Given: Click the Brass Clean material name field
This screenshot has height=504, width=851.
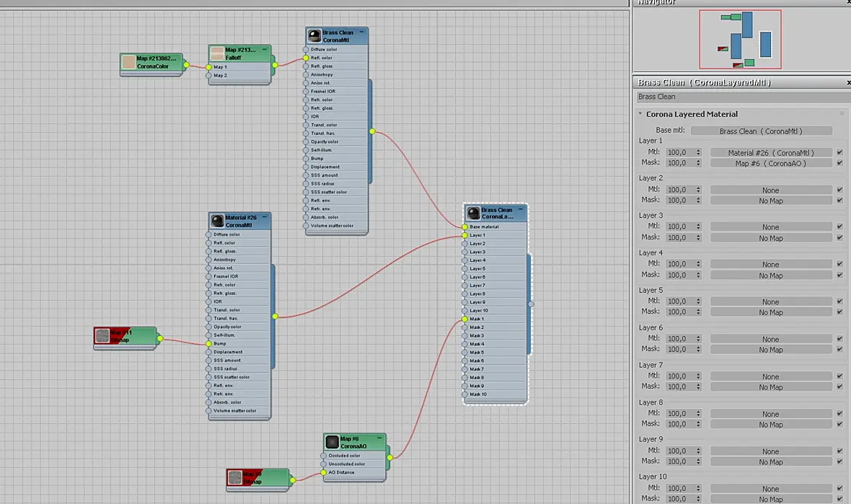Looking at the screenshot, I should tap(743, 97).
